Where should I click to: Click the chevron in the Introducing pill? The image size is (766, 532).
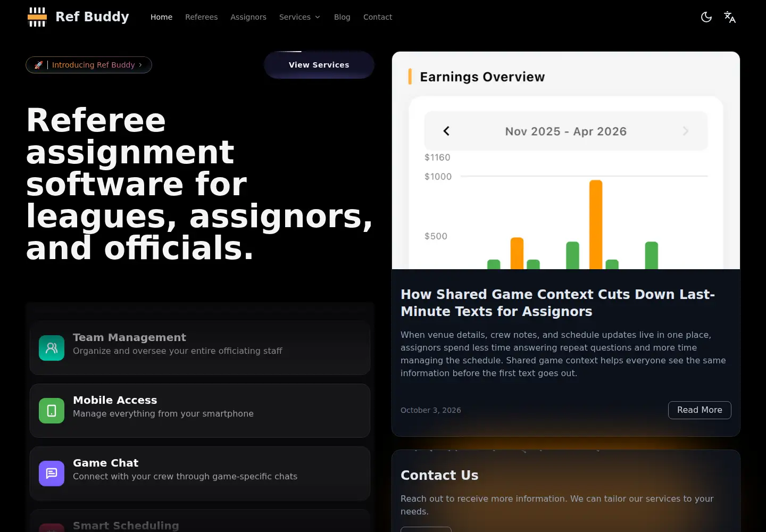pyautogui.click(x=140, y=65)
